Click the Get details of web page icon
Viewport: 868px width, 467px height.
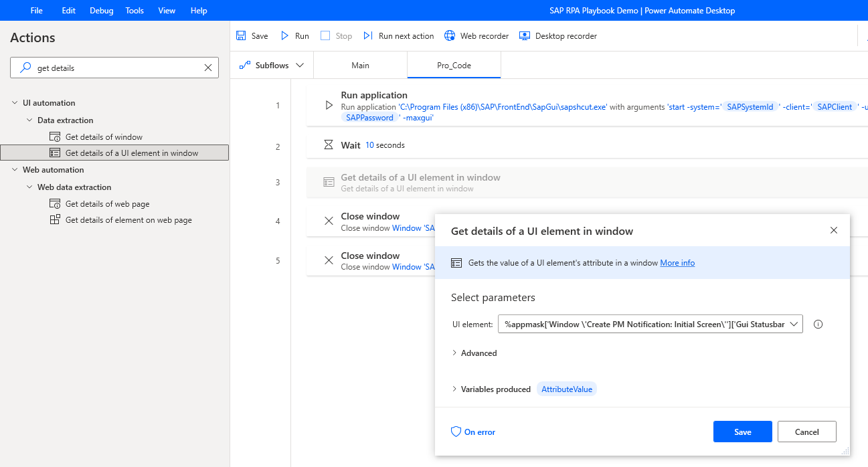click(55, 203)
